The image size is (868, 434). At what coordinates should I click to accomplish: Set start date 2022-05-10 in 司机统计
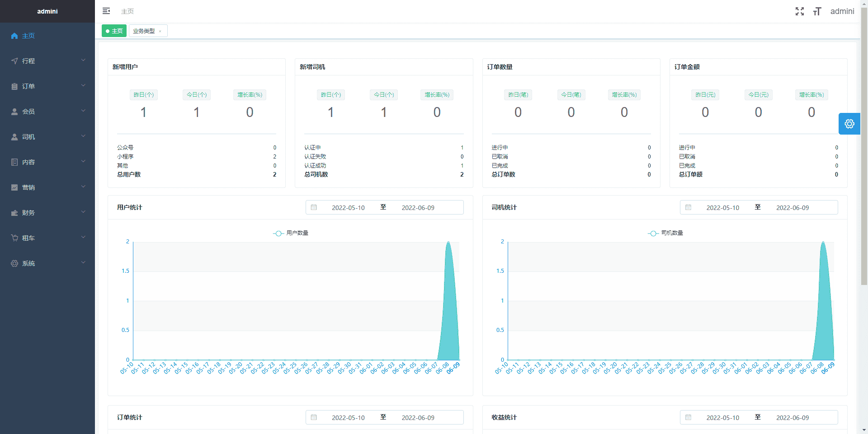tap(723, 208)
